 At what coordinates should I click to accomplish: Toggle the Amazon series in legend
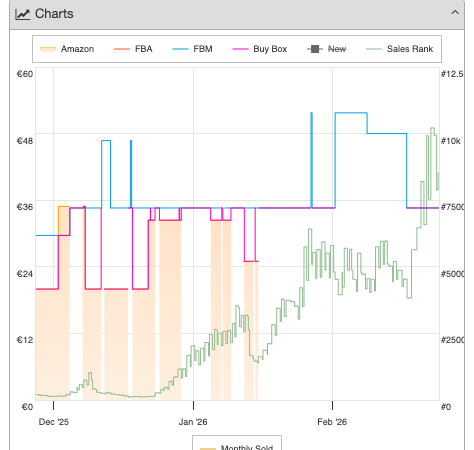(67, 49)
